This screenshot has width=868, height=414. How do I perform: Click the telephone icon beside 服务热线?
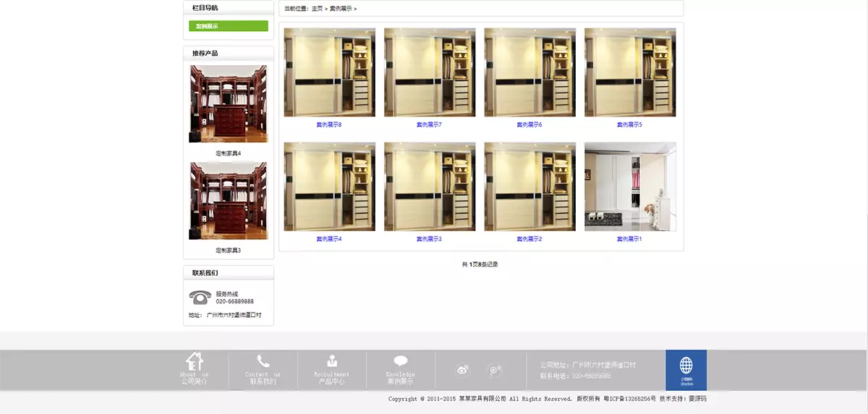200,296
